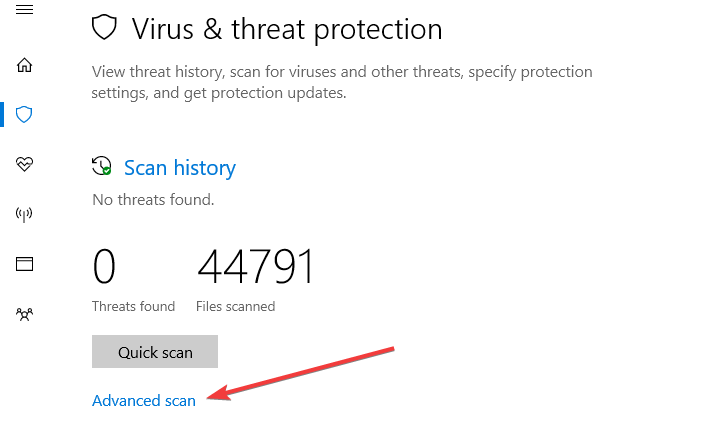
Task: Click the threats found number 0
Action: point(104,268)
